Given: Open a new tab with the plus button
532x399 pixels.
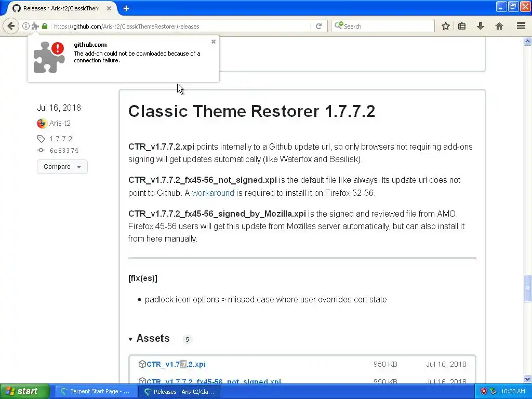Looking at the screenshot, I should (x=126, y=8).
